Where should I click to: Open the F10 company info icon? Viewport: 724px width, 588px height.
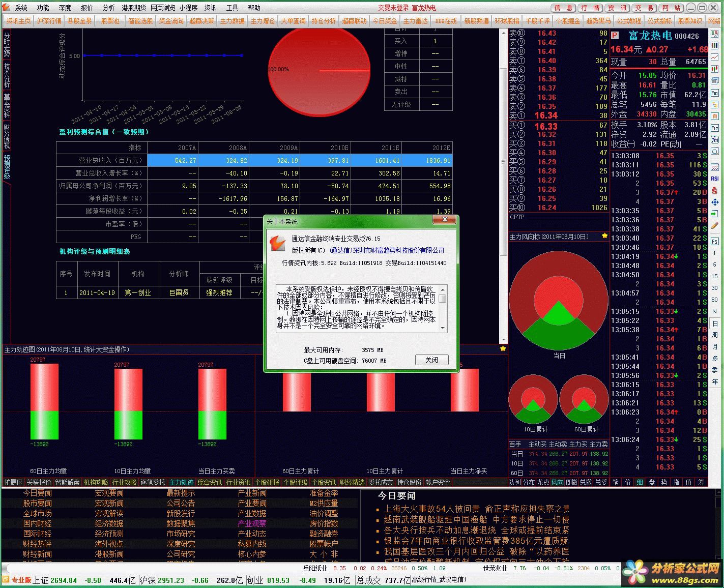point(715,93)
